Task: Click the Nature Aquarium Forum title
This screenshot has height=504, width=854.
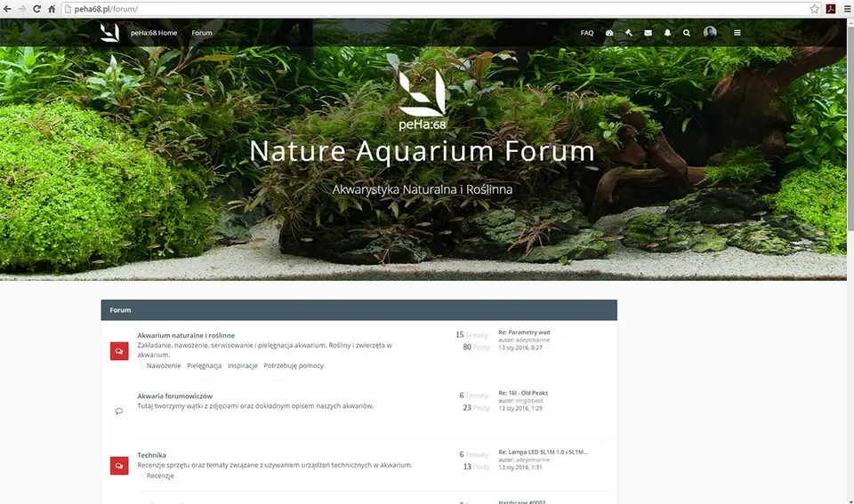Action: (422, 151)
